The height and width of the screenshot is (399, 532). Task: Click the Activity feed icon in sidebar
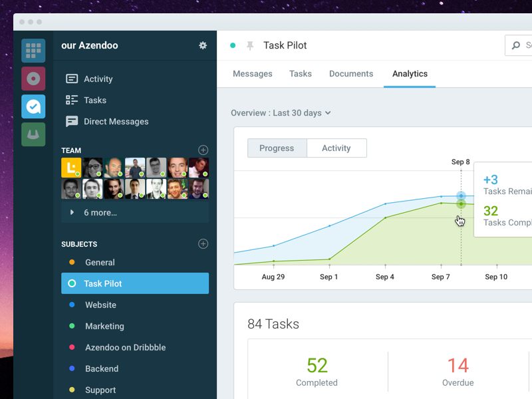72,78
